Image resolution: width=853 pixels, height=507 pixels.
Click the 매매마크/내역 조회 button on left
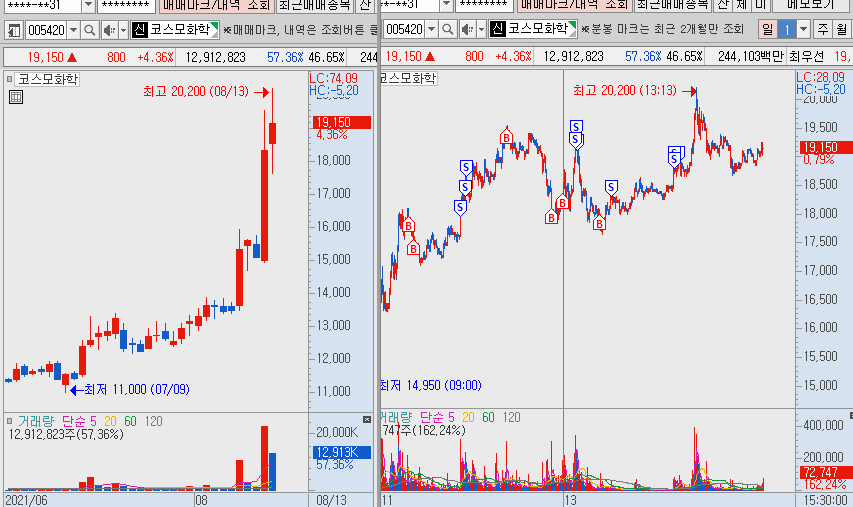click(x=215, y=5)
